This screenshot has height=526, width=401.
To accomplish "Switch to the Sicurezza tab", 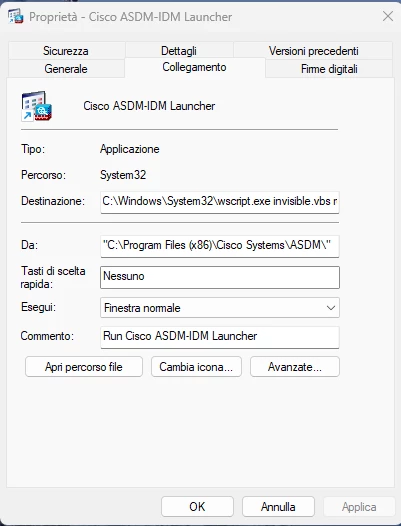I will click(66, 51).
